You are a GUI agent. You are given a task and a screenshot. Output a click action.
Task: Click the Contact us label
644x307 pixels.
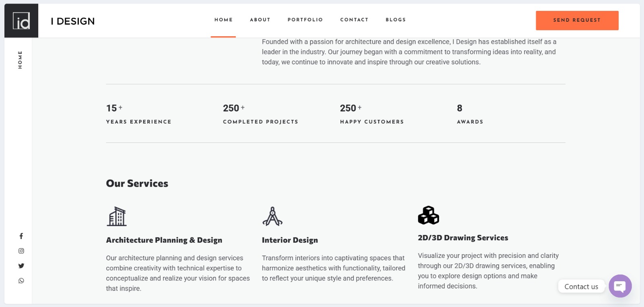click(581, 286)
